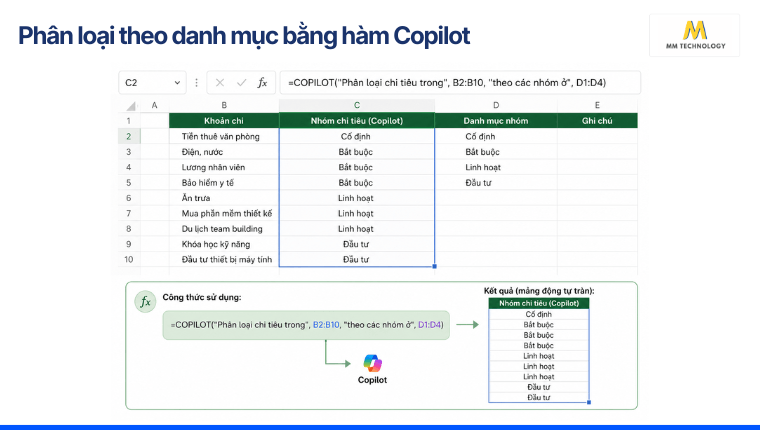Confirm the formula with checkmark icon
This screenshot has height=430, width=760.
241,83
